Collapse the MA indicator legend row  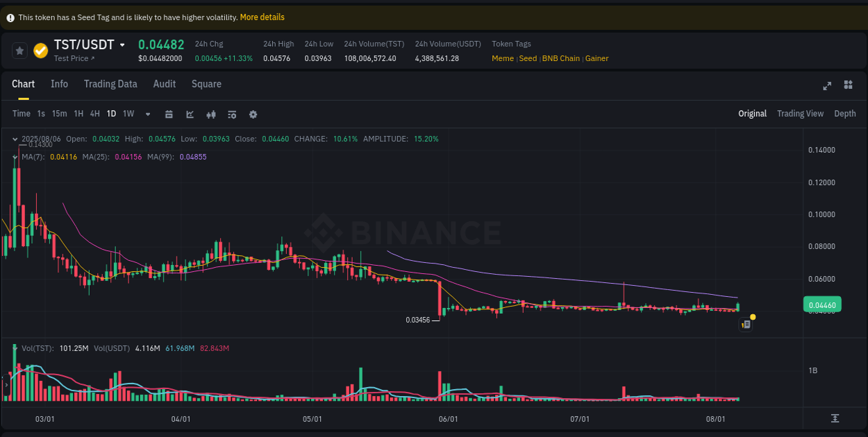[15, 157]
